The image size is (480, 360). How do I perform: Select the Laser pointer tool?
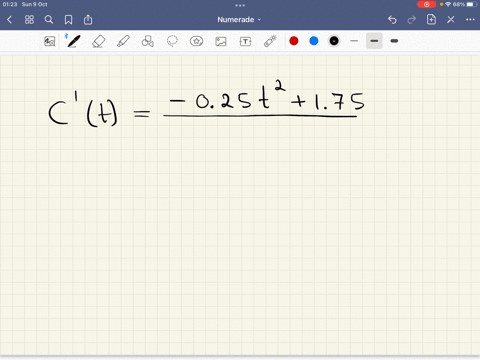pos(270,41)
